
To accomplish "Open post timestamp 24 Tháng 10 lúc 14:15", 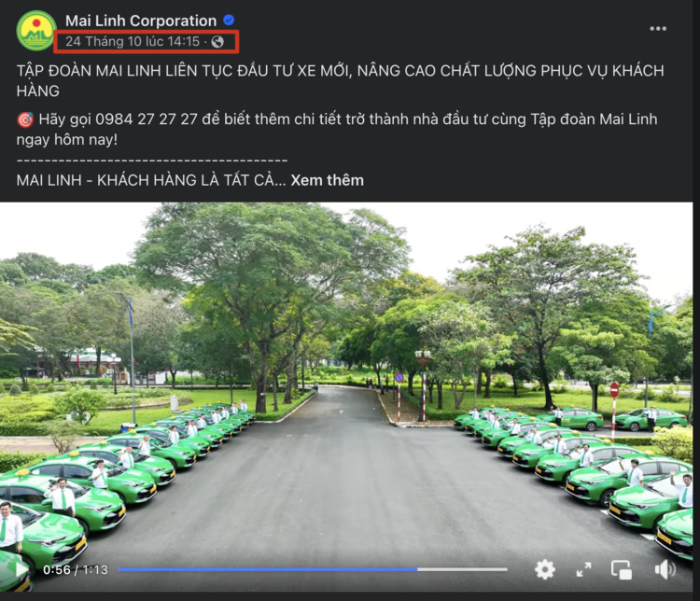I will pos(133,41).
